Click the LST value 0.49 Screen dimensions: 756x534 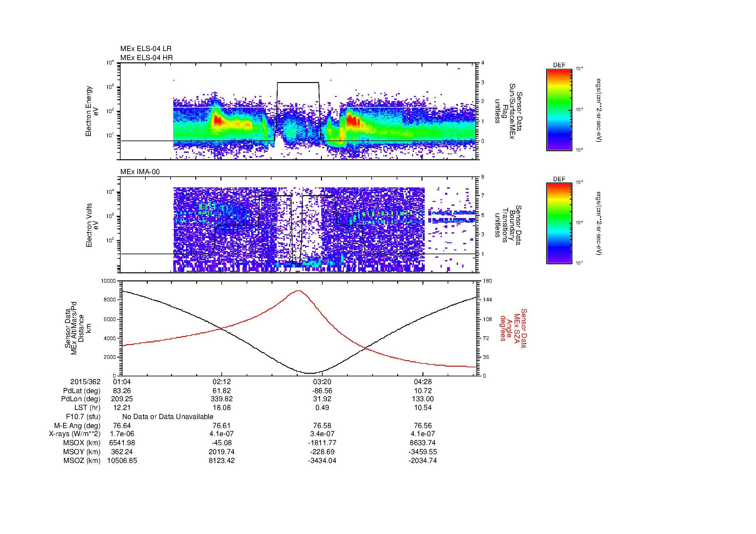(322, 408)
